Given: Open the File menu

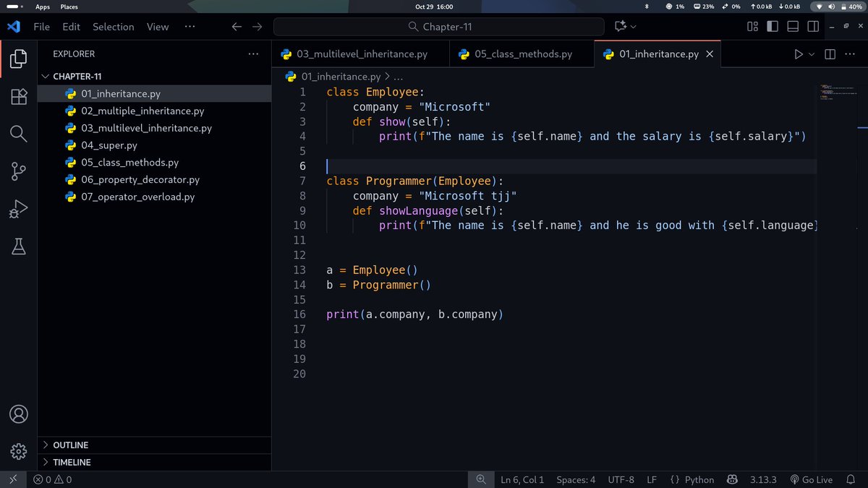Looking at the screenshot, I should (x=42, y=27).
